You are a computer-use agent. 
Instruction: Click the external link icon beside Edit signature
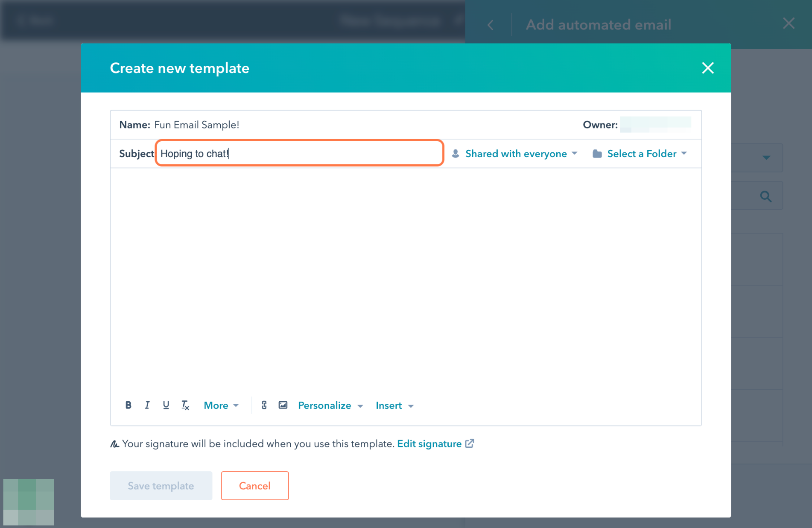[x=470, y=443]
